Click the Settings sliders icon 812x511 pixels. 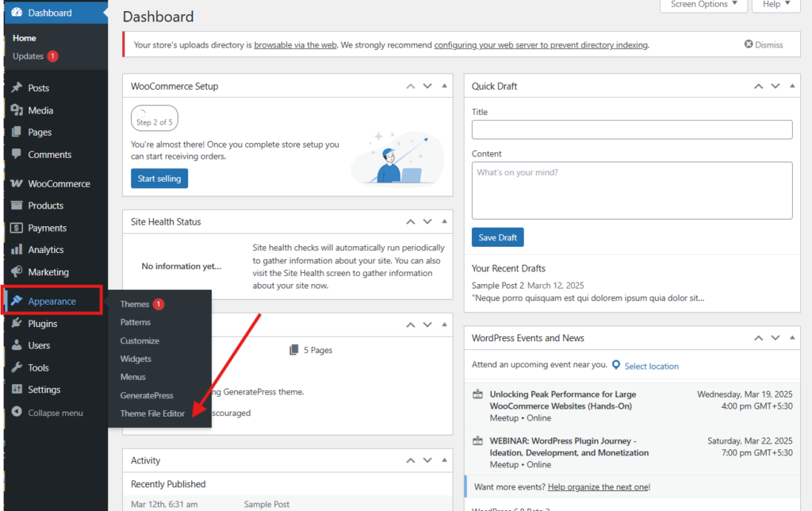[x=17, y=390]
